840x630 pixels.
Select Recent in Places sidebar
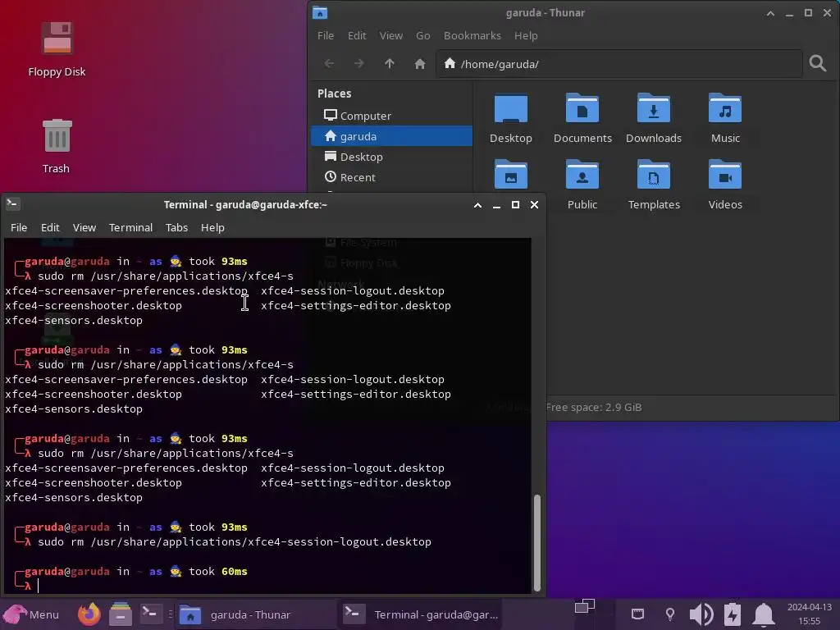tap(391, 177)
